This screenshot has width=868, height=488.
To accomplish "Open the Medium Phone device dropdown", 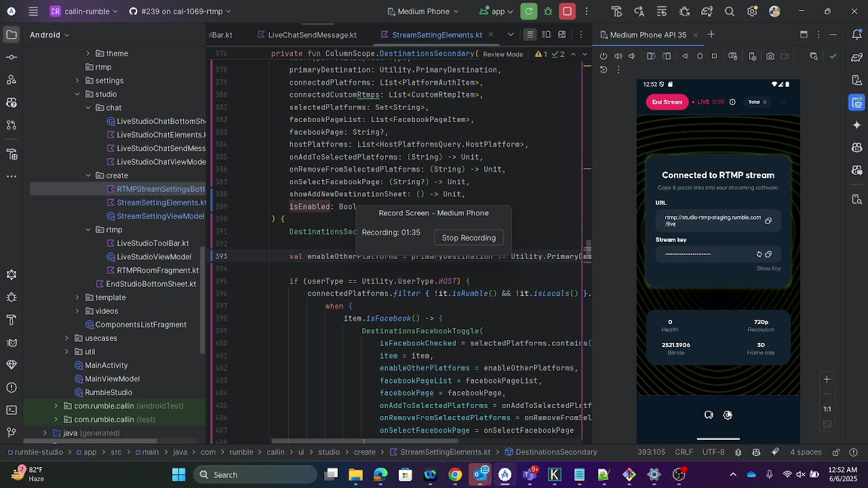I will click(424, 12).
